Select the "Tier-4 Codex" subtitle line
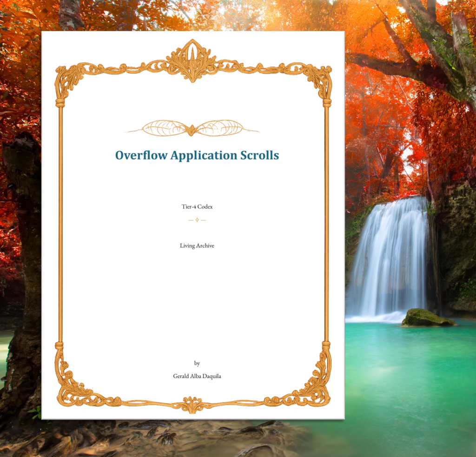Image resolution: width=476 pixels, height=457 pixels. pos(197,207)
